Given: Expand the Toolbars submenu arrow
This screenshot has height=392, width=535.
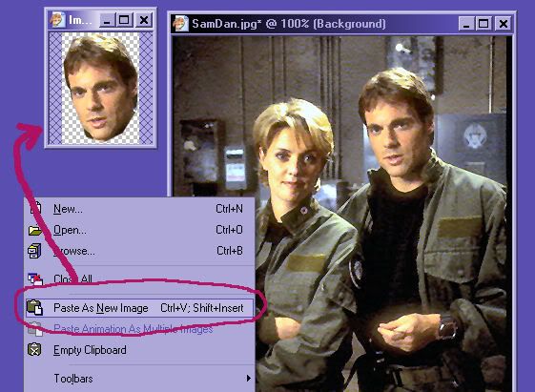Looking at the screenshot, I should point(248,379).
